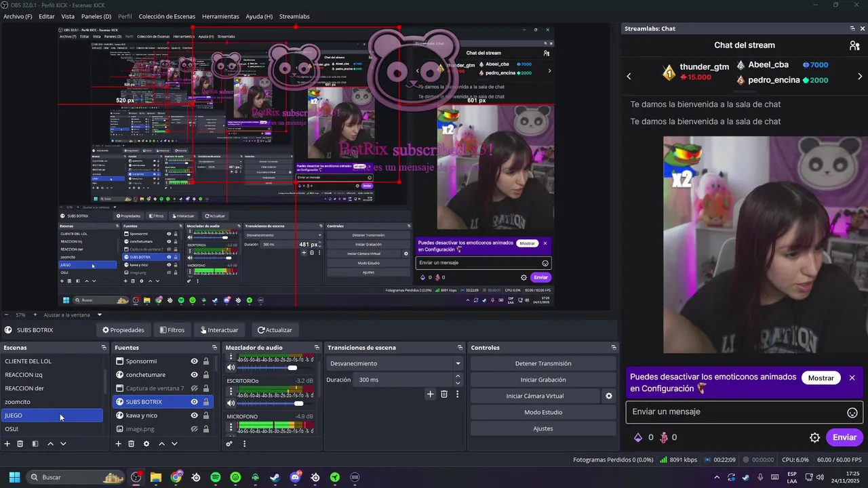
Task: Pop out the Escenas dock panel
Action: click(104, 348)
